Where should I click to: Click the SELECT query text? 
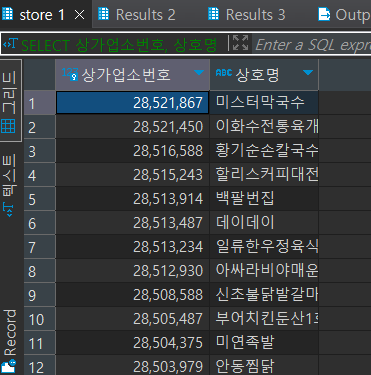[x=119, y=45]
